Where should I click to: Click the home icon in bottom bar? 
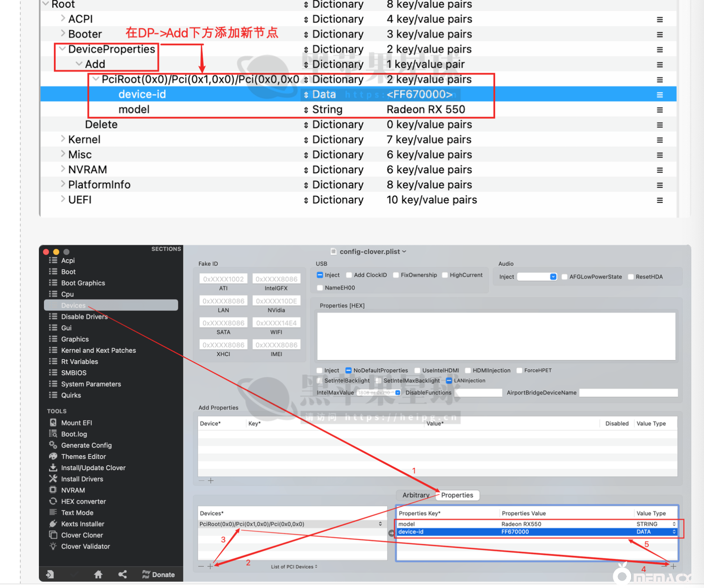(x=98, y=574)
